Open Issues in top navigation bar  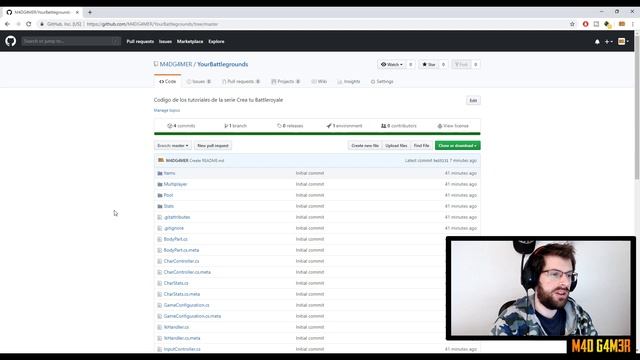(165, 42)
